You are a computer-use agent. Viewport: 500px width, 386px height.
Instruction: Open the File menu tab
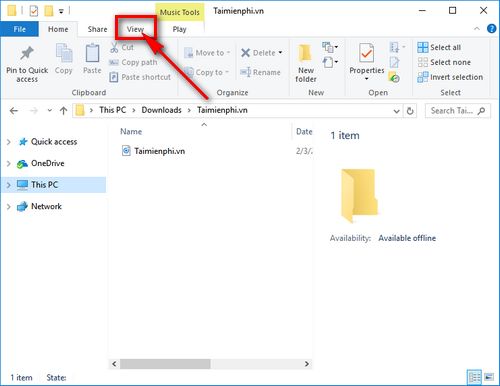(x=19, y=29)
